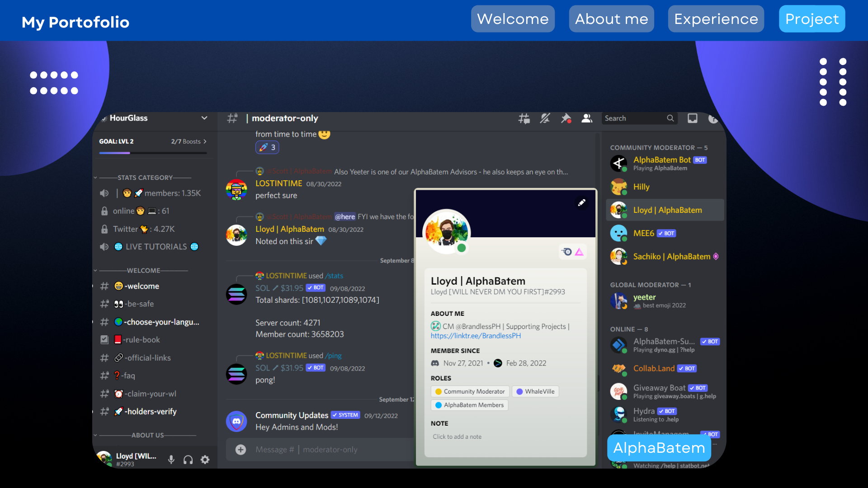This screenshot has width=868, height=488.
Task: Open the Project tab in navigation
Action: point(811,19)
